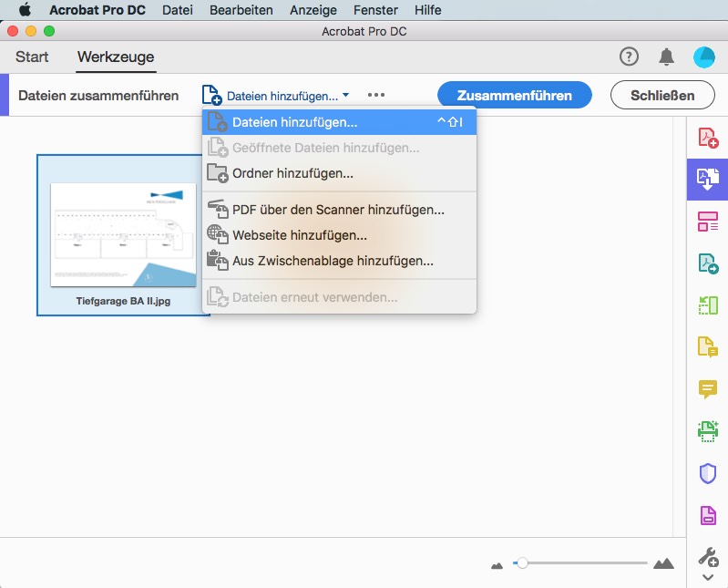This screenshot has width=728, height=588.
Task: Open the Anzeige menu
Action: pyautogui.click(x=313, y=10)
